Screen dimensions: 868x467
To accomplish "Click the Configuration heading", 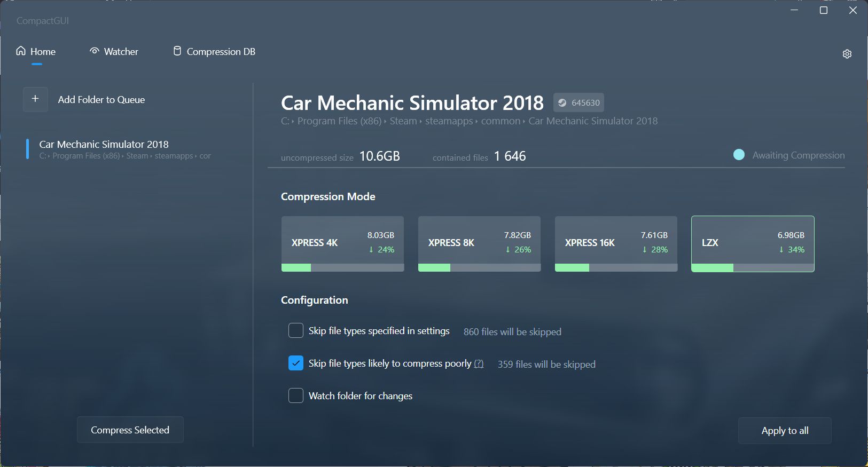I will [314, 300].
